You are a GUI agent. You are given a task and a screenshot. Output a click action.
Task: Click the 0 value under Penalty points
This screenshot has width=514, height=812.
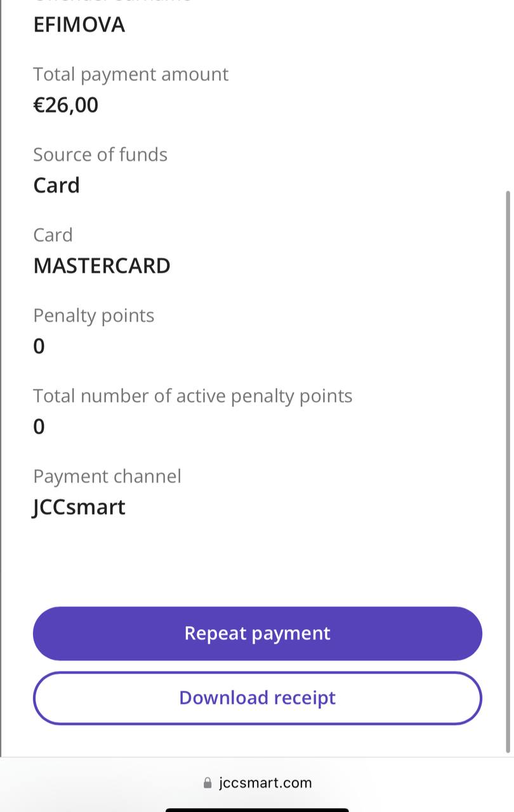39,346
